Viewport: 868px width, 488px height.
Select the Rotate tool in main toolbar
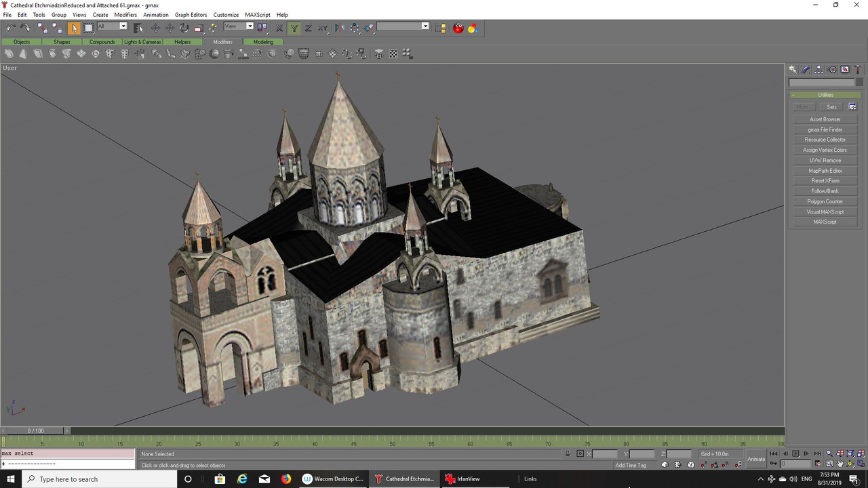[x=184, y=28]
